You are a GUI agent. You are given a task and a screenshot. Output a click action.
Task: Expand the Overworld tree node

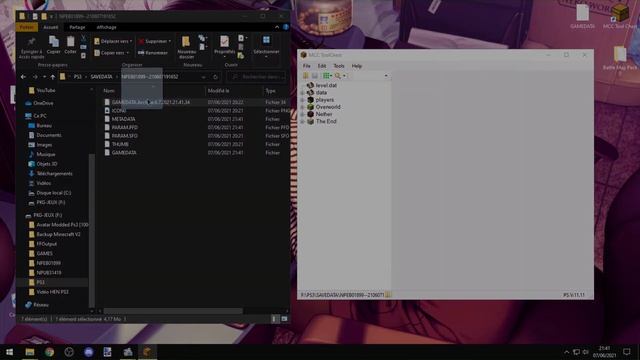click(302, 107)
